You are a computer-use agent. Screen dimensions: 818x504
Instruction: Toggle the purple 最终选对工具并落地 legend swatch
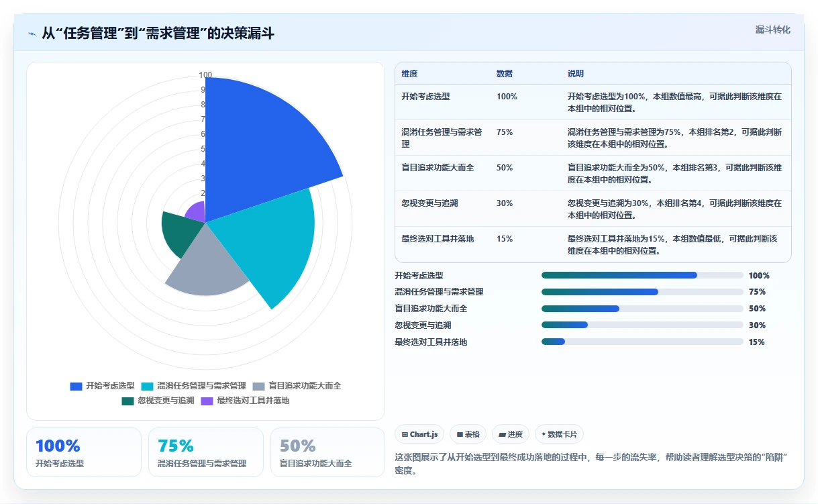(x=207, y=401)
